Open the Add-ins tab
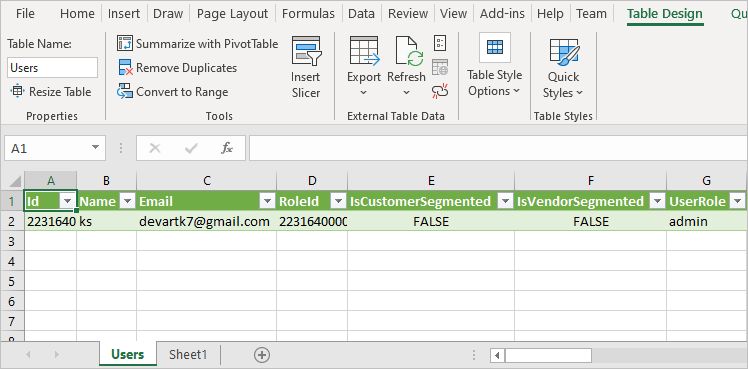The image size is (748, 369). coord(502,14)
